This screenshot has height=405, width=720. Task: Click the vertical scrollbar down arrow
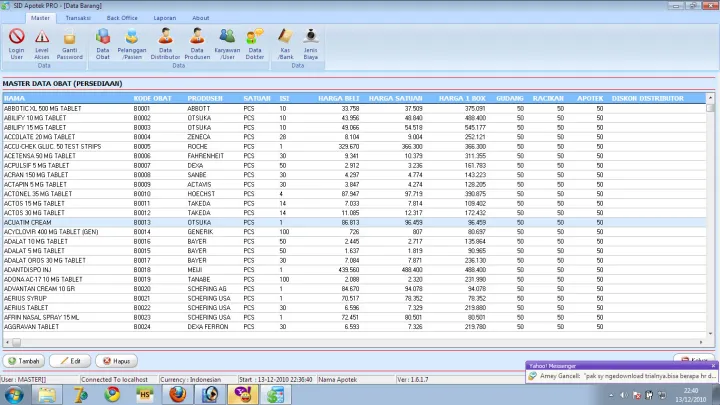pyautogui.click(x=710, y=334)
